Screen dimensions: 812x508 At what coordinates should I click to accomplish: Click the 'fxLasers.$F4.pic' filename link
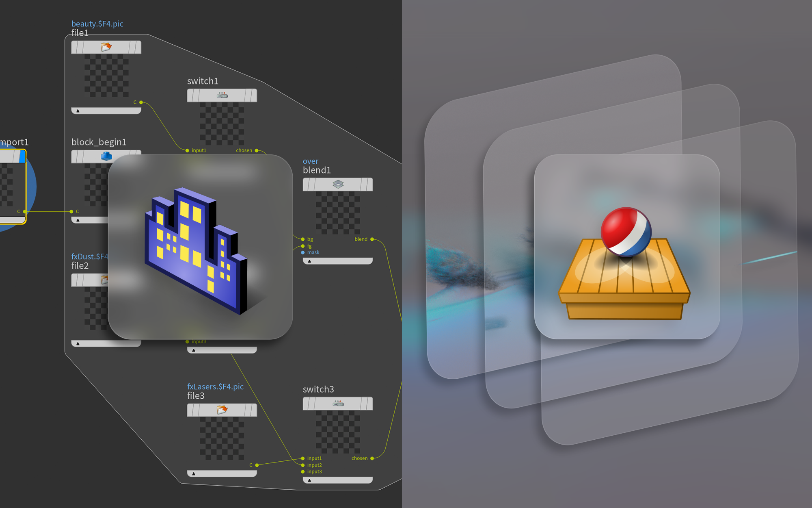215,386
